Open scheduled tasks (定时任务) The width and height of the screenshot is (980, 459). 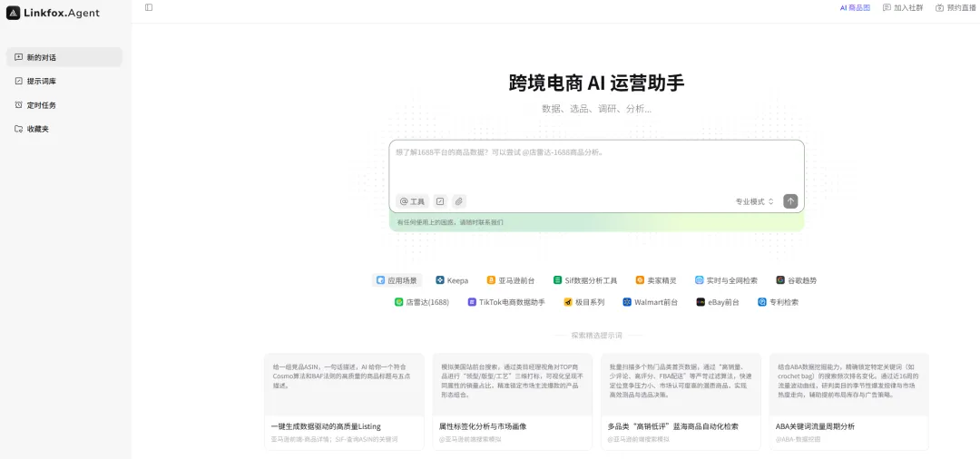point(64,105)
